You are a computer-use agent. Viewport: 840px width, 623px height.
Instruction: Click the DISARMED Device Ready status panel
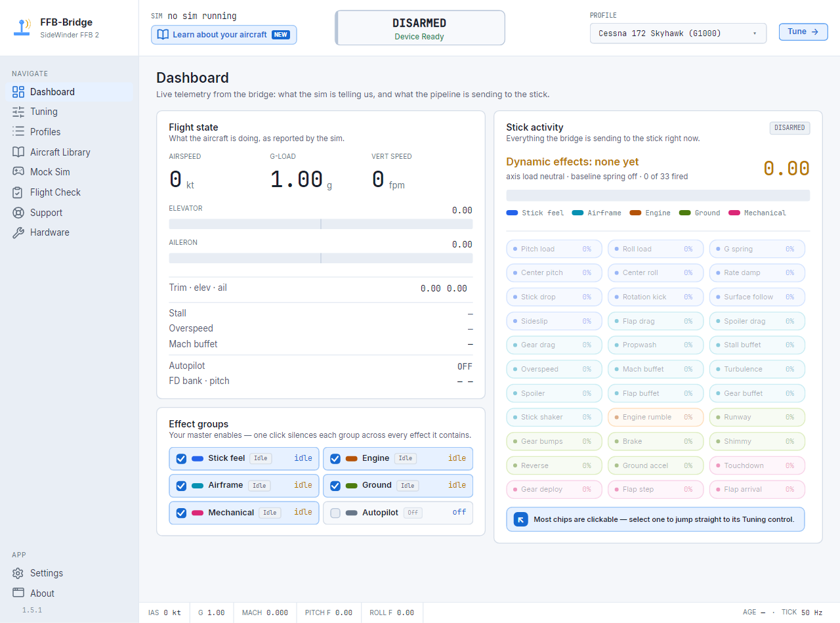tap(420, 28)
